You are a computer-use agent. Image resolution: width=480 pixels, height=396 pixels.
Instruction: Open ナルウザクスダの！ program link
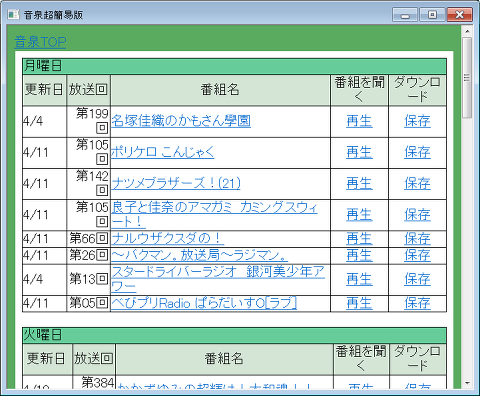point(167,238)
